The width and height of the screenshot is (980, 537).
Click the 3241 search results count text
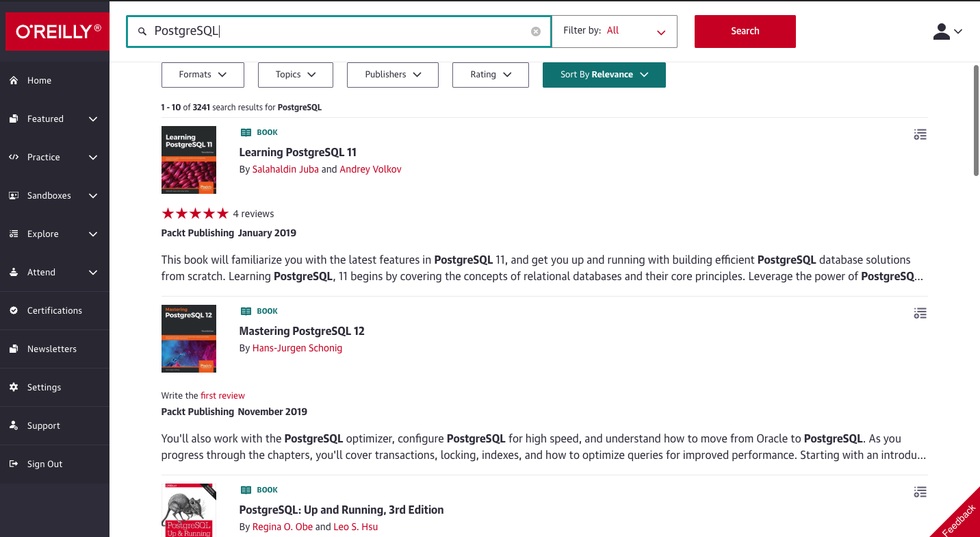coord(241,108)
